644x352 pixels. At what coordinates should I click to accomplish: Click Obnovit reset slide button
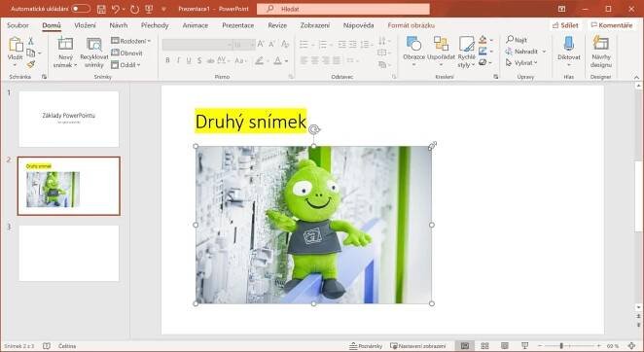point(126,53)
